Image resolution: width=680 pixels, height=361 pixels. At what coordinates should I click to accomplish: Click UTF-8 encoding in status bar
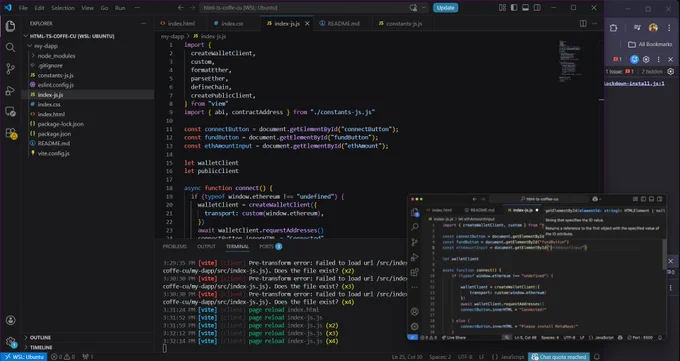pos(465,357)
